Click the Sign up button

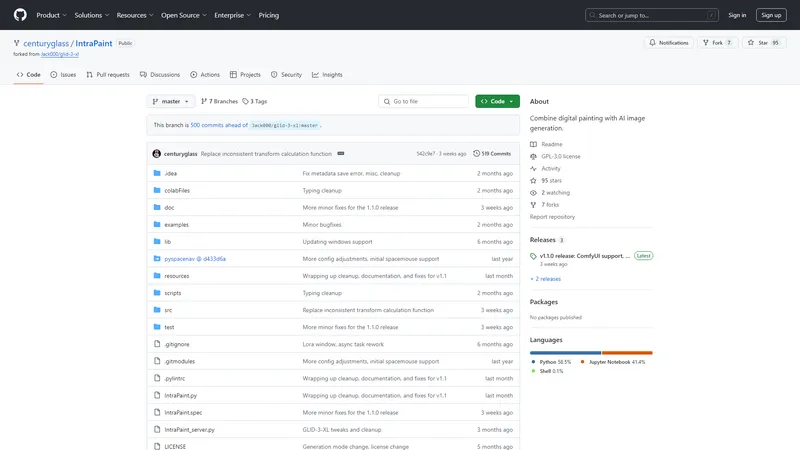[x=771, y=15]
